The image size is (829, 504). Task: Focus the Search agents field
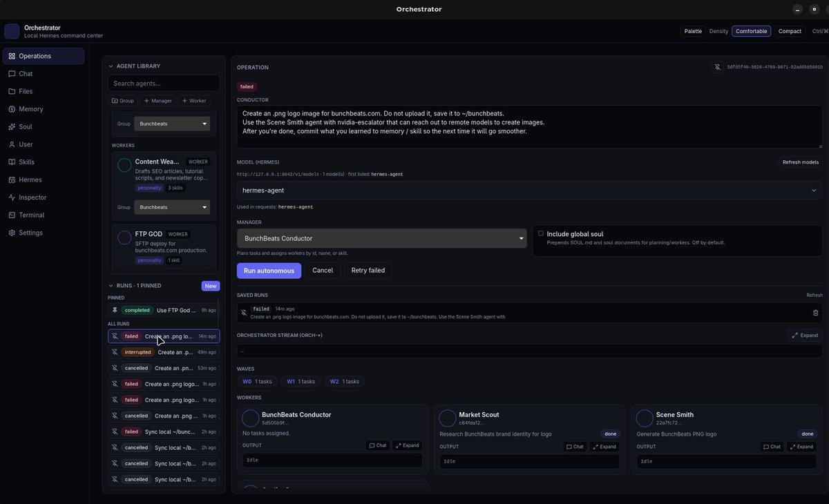click(x=164, y=84)
